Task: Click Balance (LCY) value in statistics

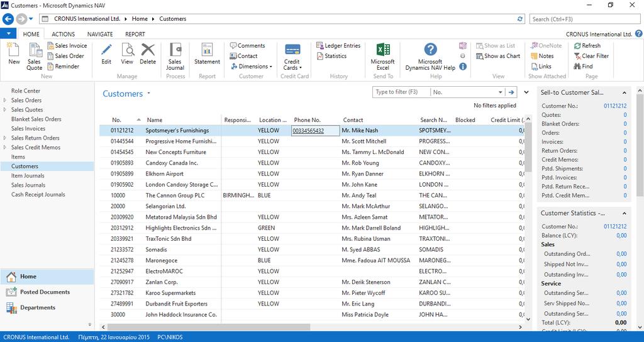Action: pos(621,236)
